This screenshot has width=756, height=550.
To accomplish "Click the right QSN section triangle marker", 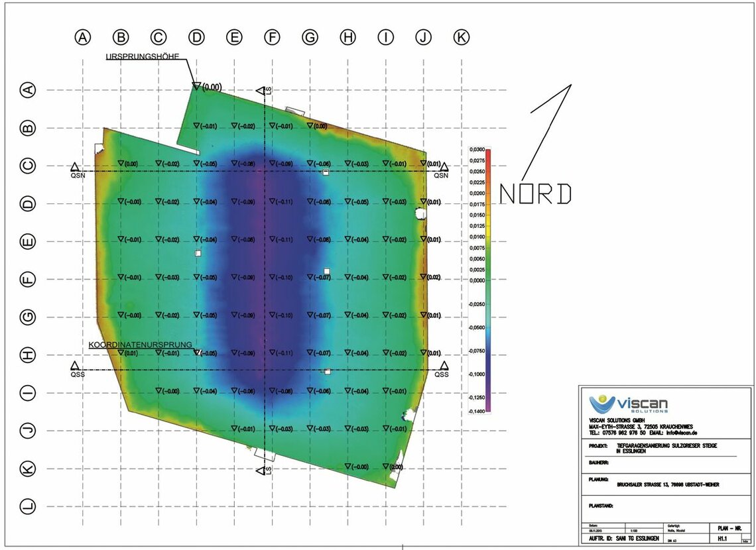I will point(444,167).
